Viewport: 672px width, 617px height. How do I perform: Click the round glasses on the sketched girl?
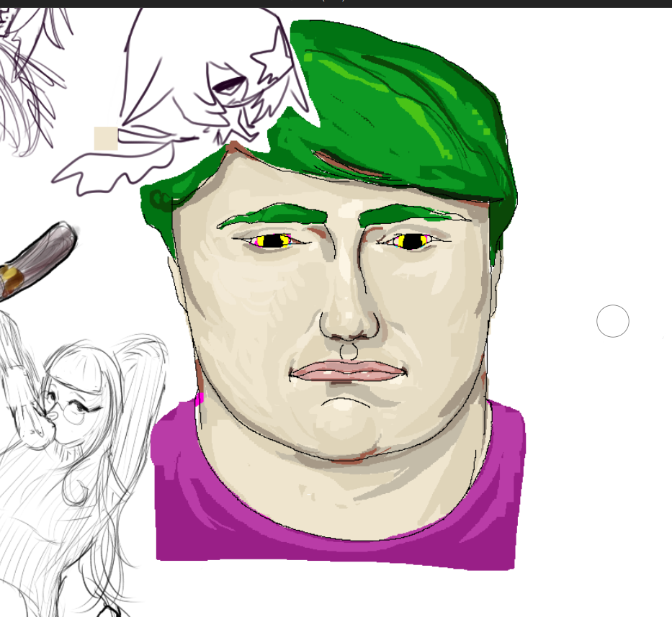pos(66,410)
